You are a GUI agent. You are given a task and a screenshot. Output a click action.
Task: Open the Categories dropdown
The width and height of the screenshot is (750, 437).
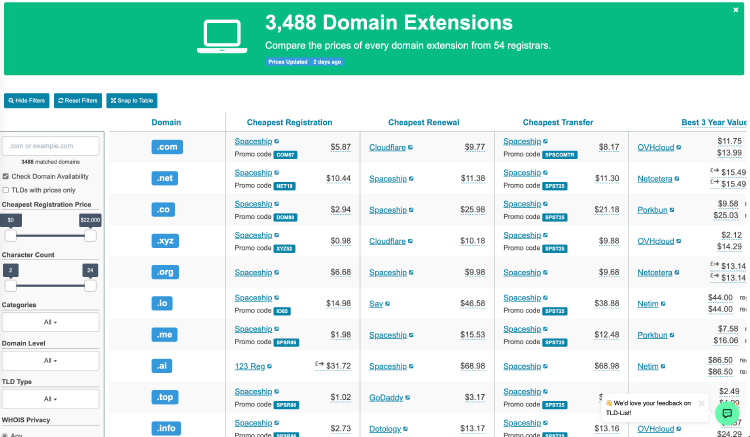(51, 322)
